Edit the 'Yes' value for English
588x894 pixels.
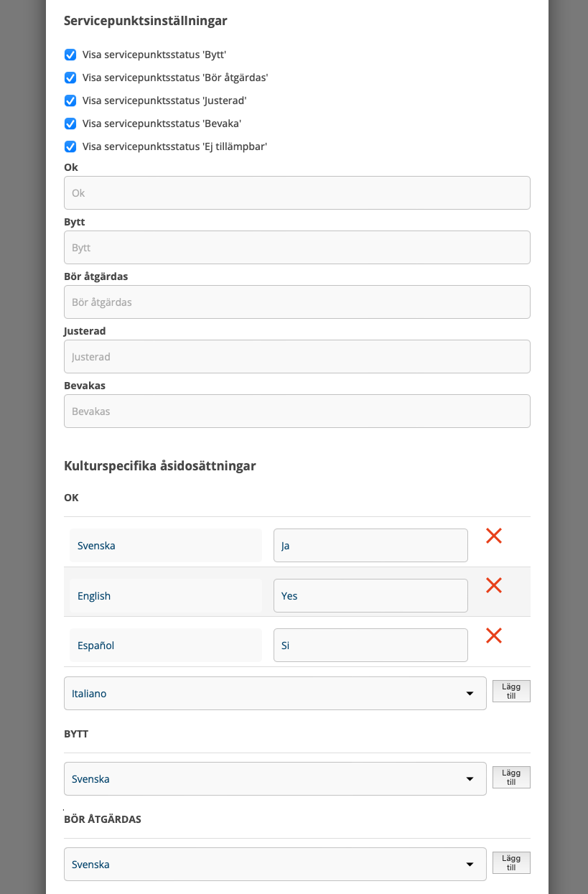[370, 596]
